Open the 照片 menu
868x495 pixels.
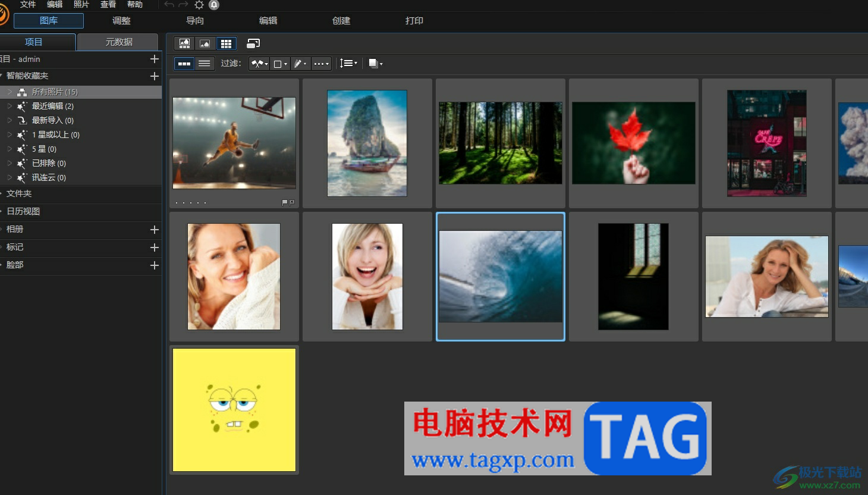81,5
